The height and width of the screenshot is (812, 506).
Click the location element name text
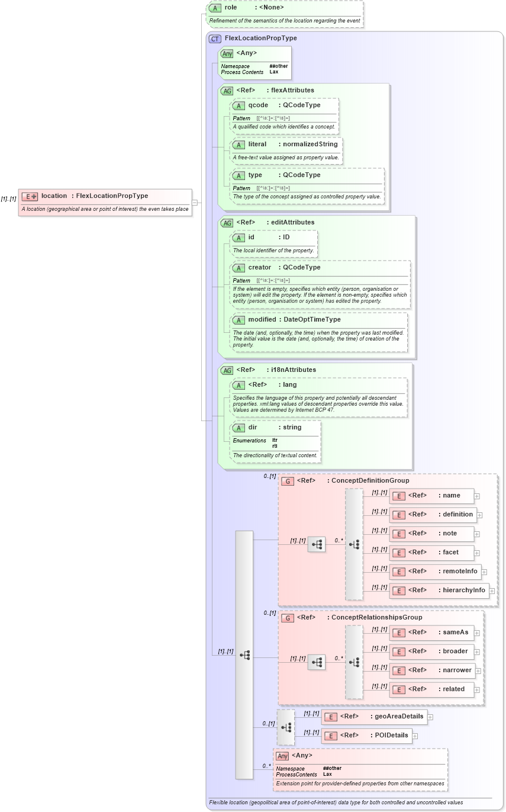54,196
